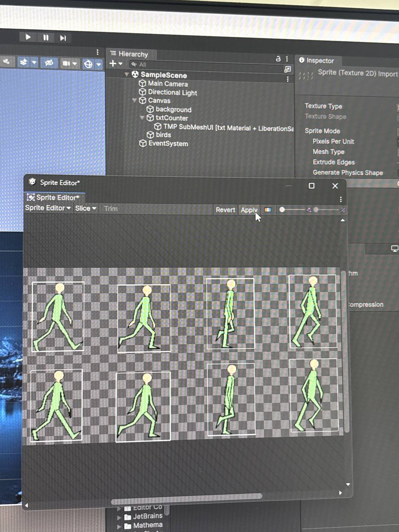The image size is (399, 532).
Task: Select the birds object in Hierarchy
Action: click(163, 135)
